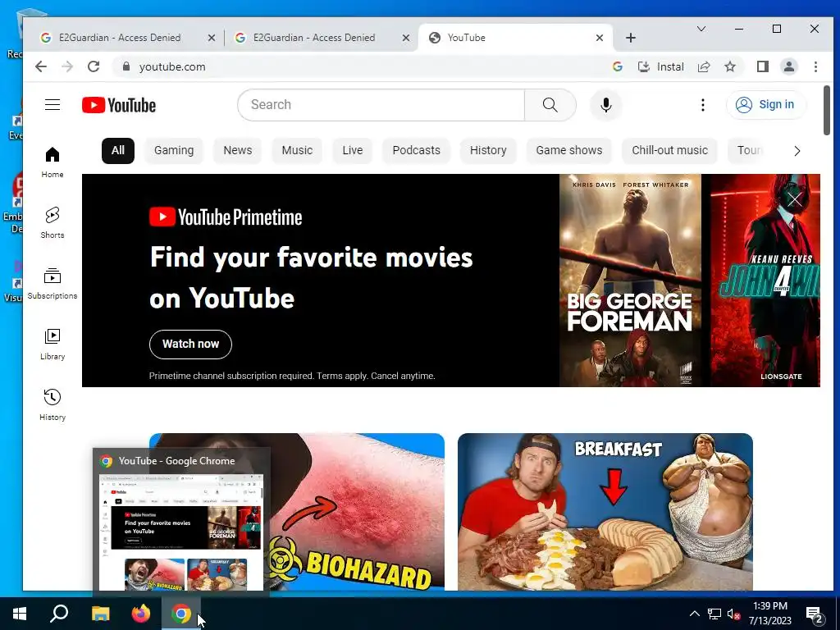Click the search magnifier button

pos(550,105)
